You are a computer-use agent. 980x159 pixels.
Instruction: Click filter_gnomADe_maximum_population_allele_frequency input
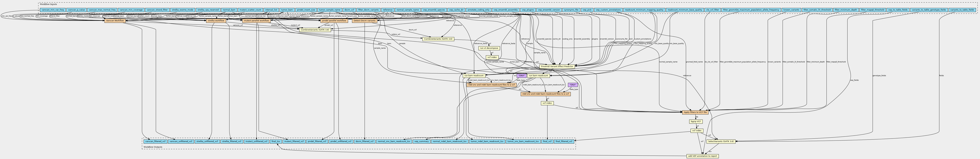click(x=751, y=10)
